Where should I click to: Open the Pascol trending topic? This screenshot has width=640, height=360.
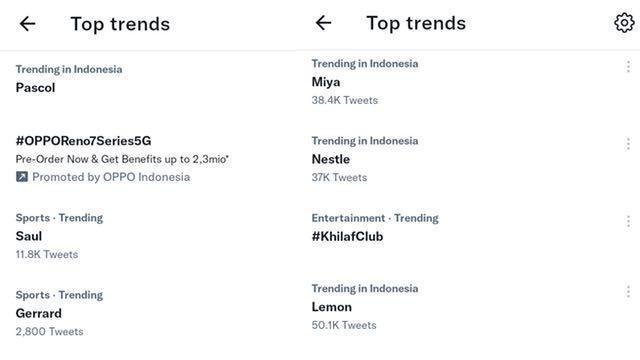coord(36,88)
